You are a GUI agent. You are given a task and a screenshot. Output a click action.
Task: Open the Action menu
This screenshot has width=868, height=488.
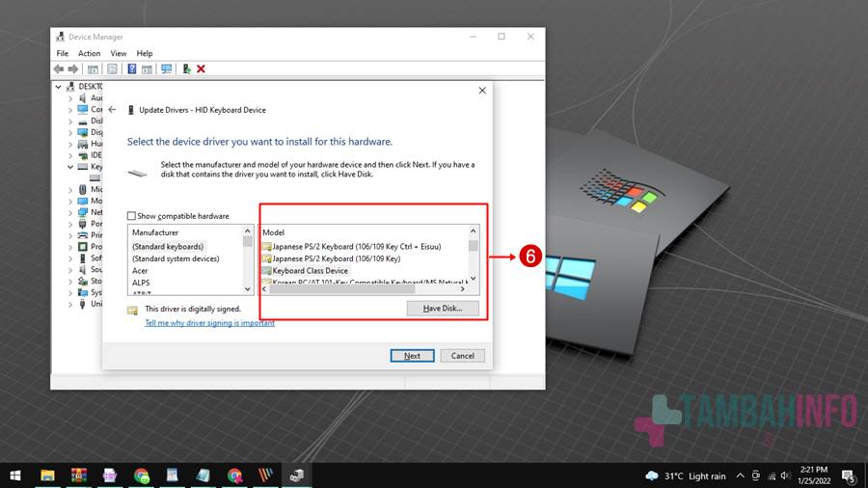point(89,53)
